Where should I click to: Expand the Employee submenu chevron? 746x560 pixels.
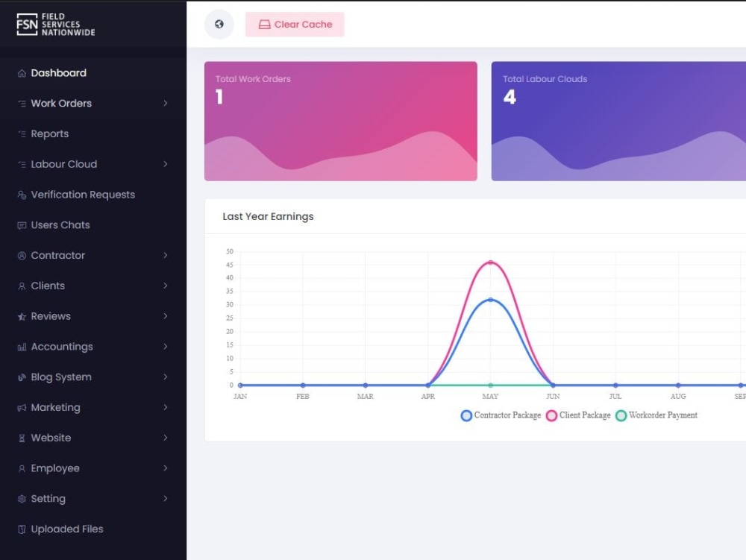[x=165, y=468]
